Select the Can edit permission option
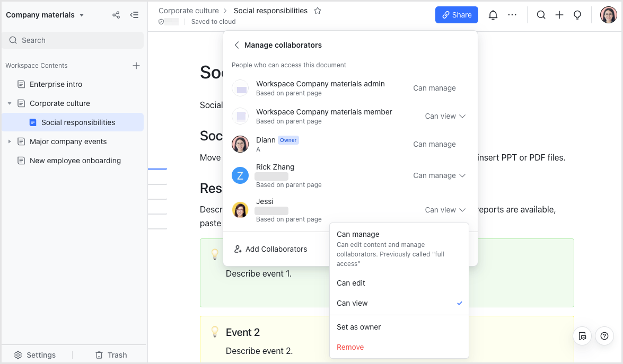This screenshot has width=623, height=364. click(351, 283)
